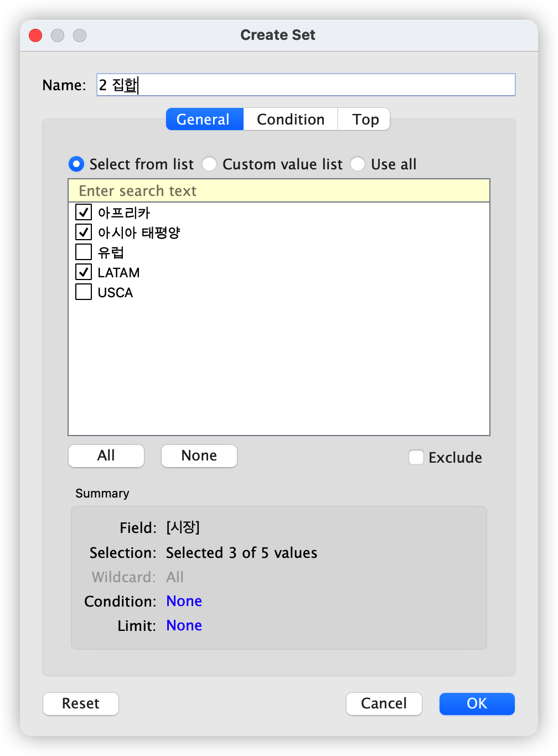Uncheck the 아시아 태평양 checkbox
This screenshot has height=756, width=558.
click(84, 232)
